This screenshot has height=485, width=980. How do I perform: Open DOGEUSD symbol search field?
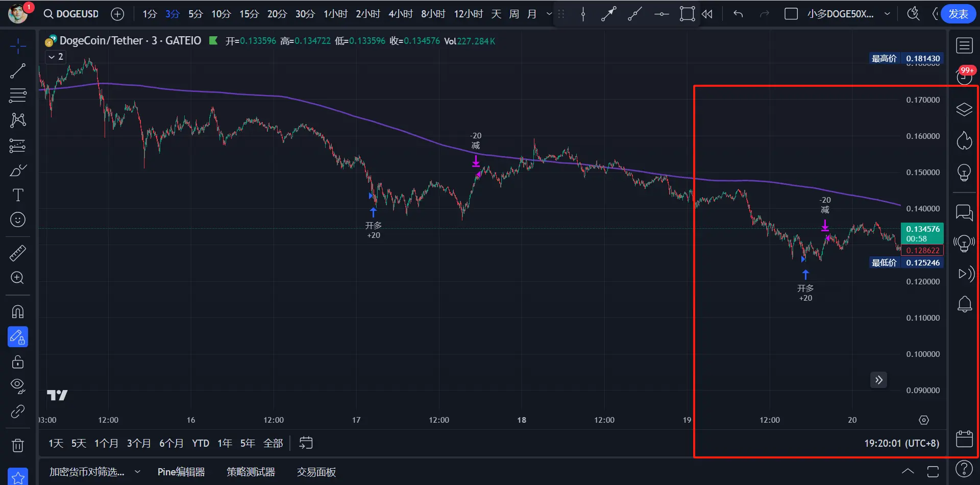coord(71,14)
